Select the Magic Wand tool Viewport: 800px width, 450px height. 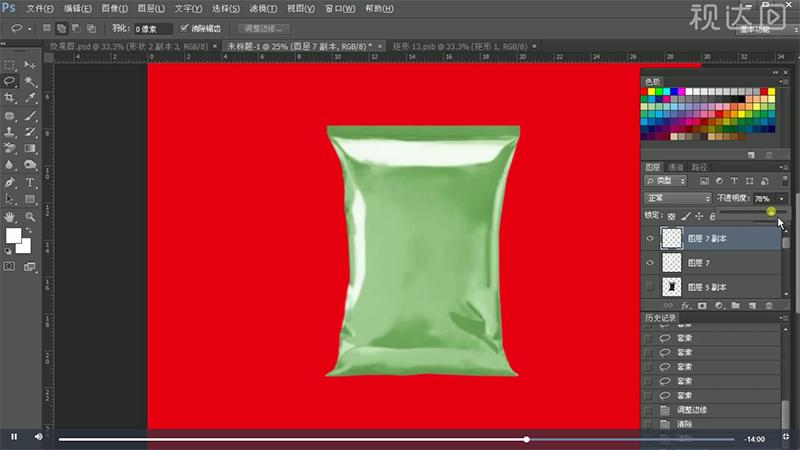pos(30,81)
